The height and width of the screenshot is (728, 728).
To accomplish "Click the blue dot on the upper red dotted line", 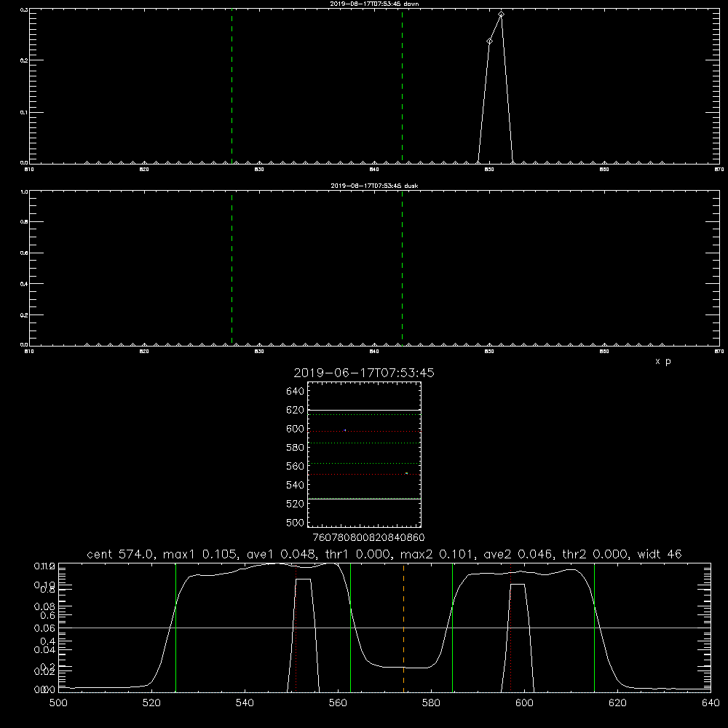I will tap(345, 430).
